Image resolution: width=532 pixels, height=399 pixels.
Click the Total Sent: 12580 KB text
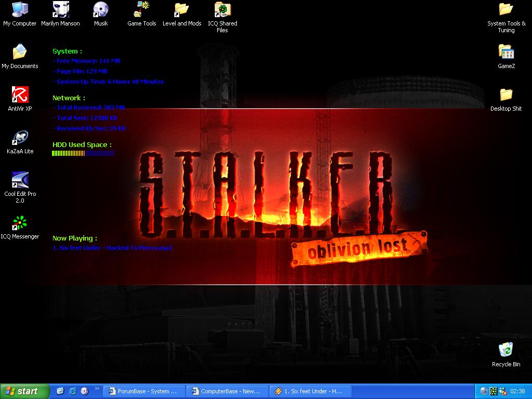click(x=85, y=118)
